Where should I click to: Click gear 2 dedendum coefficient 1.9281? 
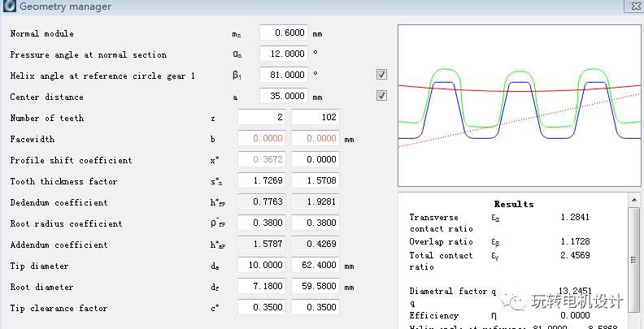coord(315,201)
